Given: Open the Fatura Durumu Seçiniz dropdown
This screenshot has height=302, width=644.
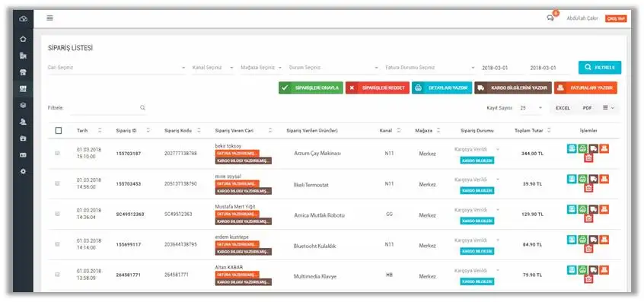Looking at the screenshot, I should point(430,68).
